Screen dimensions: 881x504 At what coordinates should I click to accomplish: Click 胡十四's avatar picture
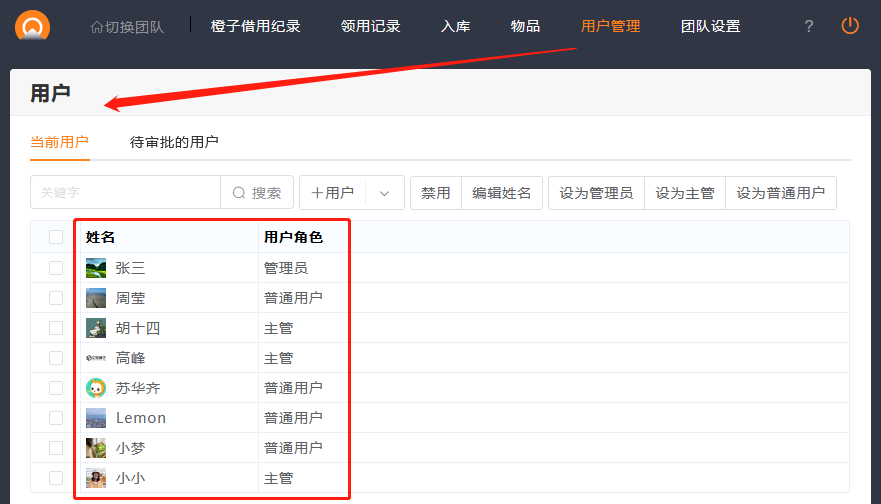[x=96, y=328]
